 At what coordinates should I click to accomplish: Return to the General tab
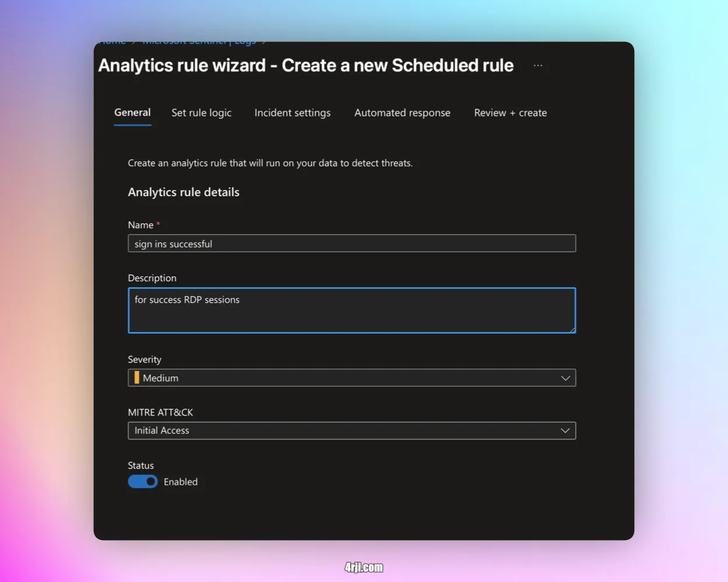[132, 113]
